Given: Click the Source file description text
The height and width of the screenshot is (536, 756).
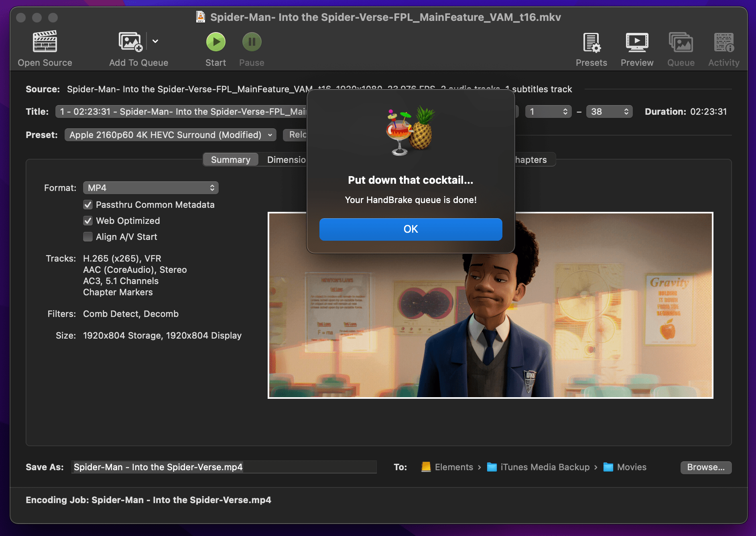Looking at the screenshot, I should pos(319,89).
